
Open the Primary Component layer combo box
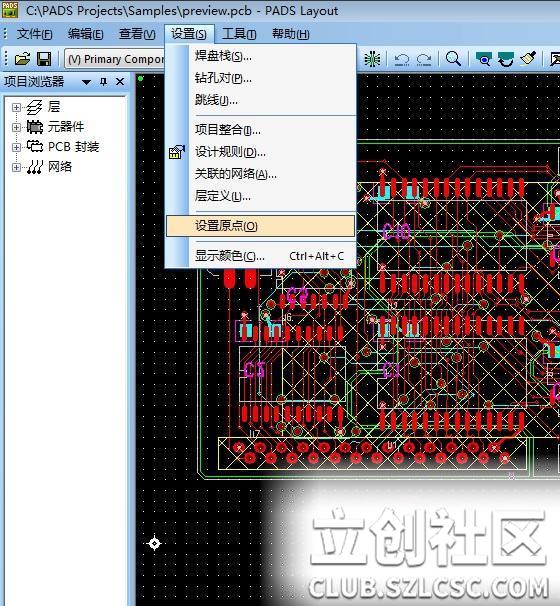pyautogui.click(x=114, y=59)
